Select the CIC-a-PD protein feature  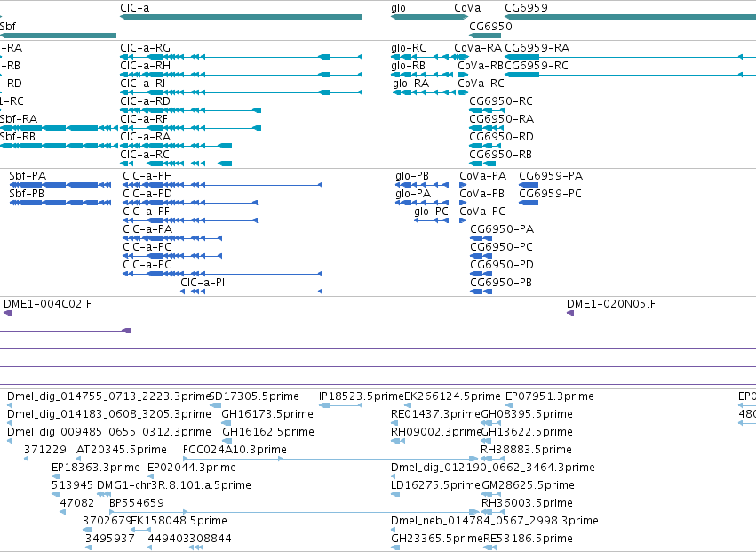pyautogui.click(x=190, y=203)
